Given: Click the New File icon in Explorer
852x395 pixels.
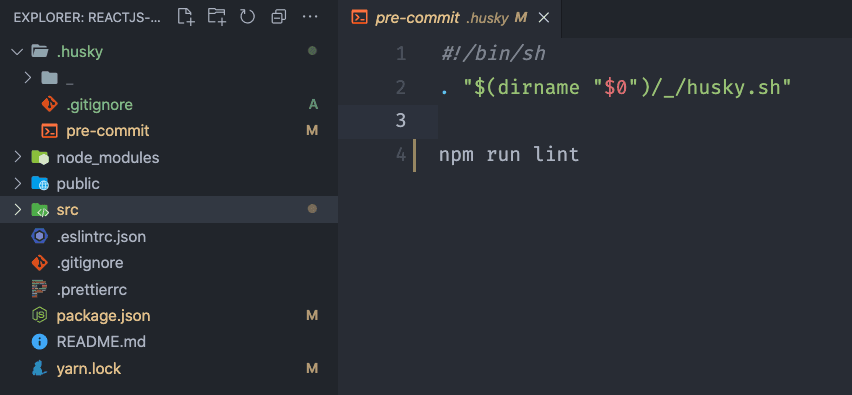Looking at the screenshot, I should pyautogui.click(x=186, y=17).
